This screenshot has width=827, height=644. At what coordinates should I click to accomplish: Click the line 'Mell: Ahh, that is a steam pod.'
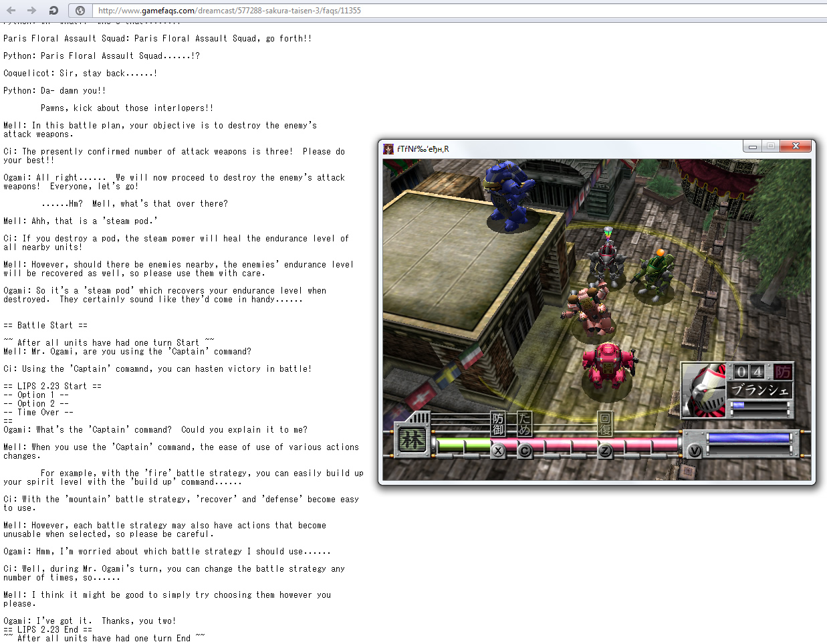(x=81, y=221)
